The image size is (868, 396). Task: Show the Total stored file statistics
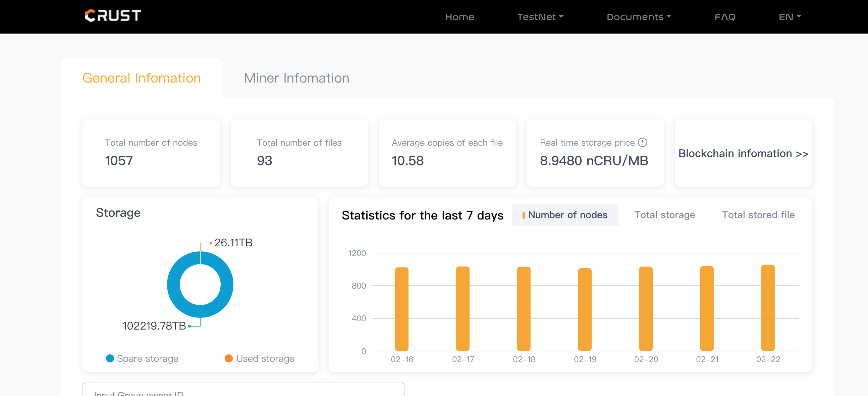pyautogui.click(x=758, y=215)
